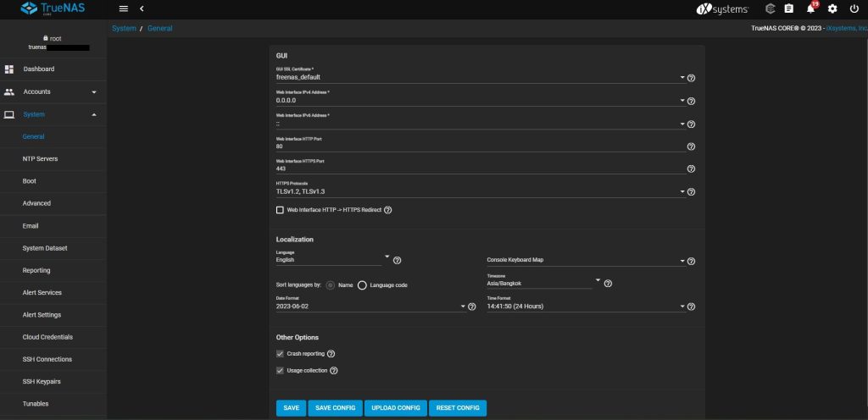Open NTP Servers page
Screen dimensions: 868x420
coord(40,158)
